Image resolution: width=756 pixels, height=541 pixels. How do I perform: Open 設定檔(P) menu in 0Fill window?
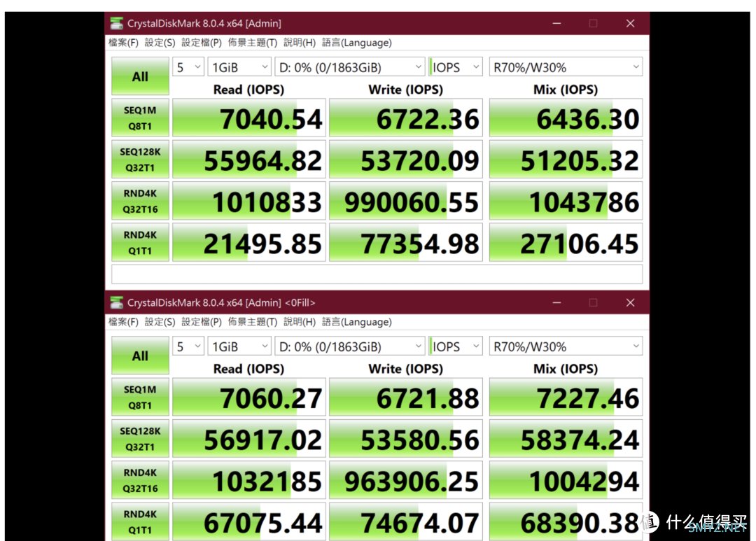[x=202, y=322]
